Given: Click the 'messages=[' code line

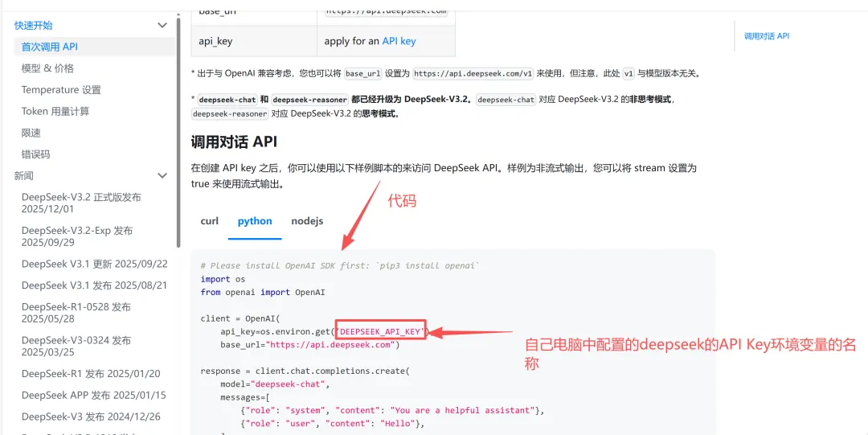Looking at the screenshot, I should [x=244, y=397].
